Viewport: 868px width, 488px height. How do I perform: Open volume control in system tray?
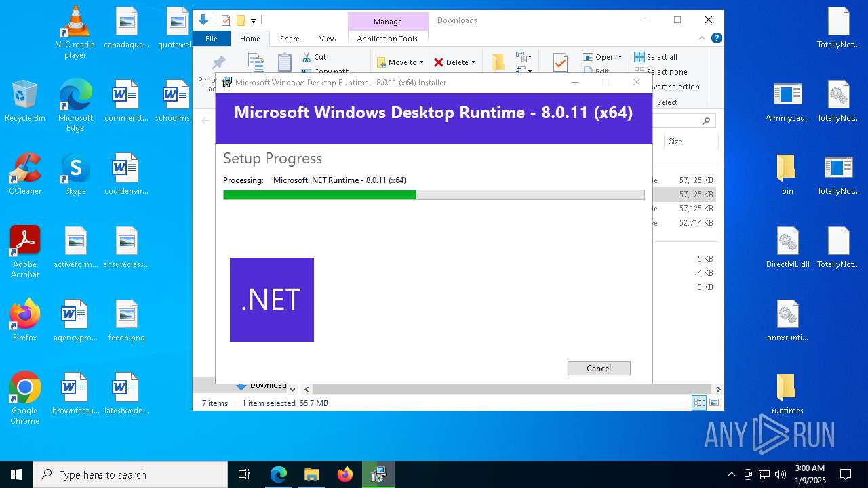coord(781,474)
